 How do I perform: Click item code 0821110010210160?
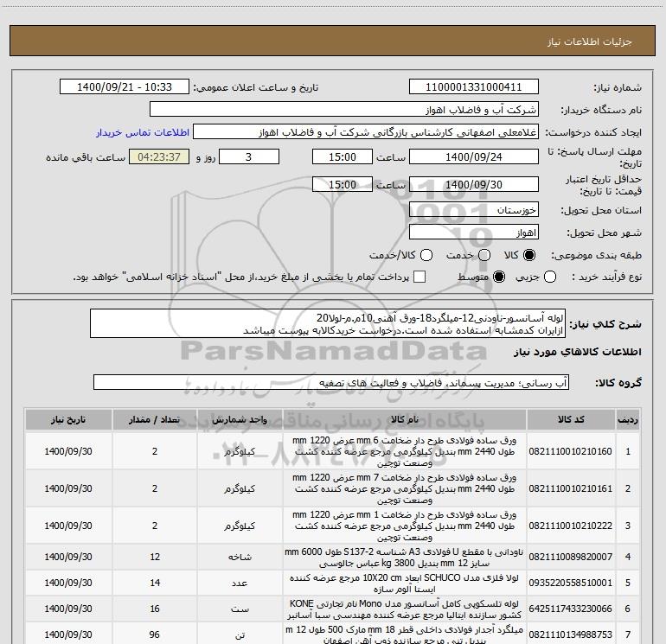point(571,451)
